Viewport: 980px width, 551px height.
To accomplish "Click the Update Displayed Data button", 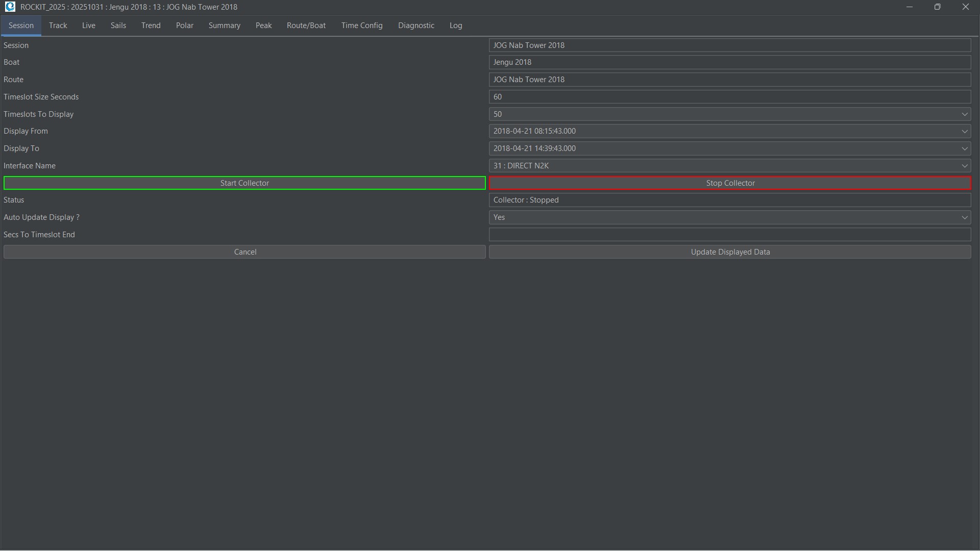I will [730, 252].
